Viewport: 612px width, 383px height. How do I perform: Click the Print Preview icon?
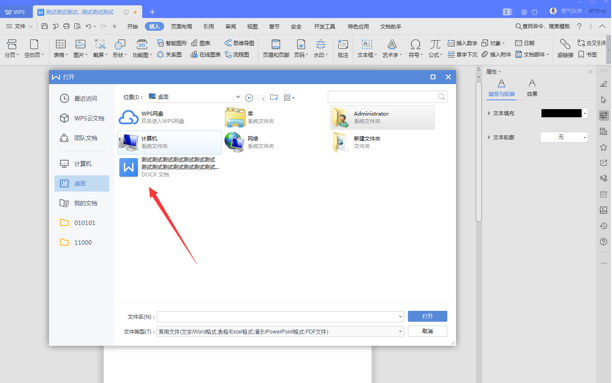click(78, 27)
